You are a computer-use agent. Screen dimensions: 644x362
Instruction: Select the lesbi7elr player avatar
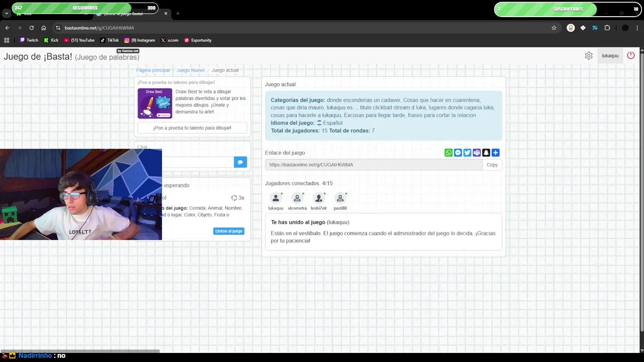pyautogui.click(x=318, y=199)
